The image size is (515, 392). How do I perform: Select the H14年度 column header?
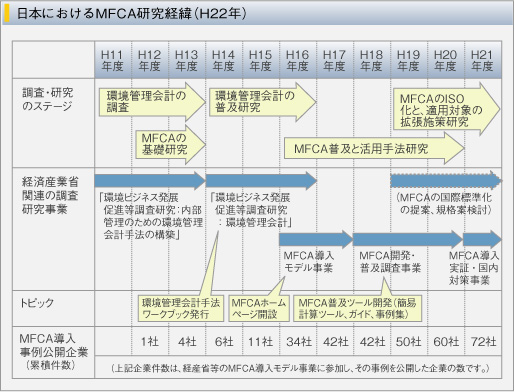point(224,60)
